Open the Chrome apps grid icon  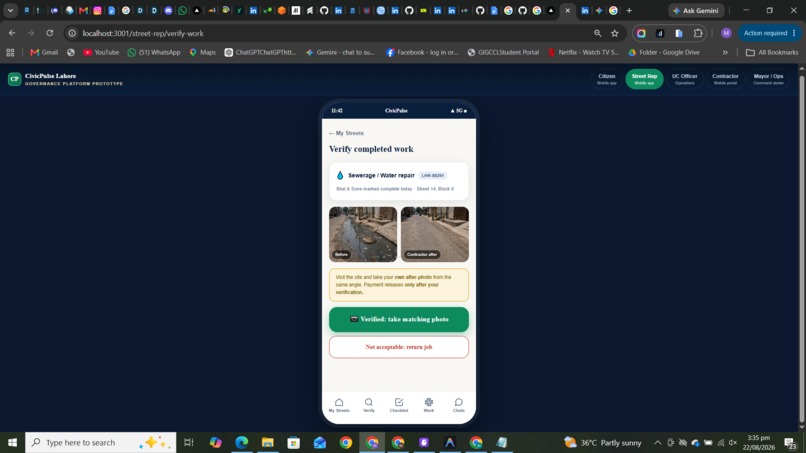(10, 52)
